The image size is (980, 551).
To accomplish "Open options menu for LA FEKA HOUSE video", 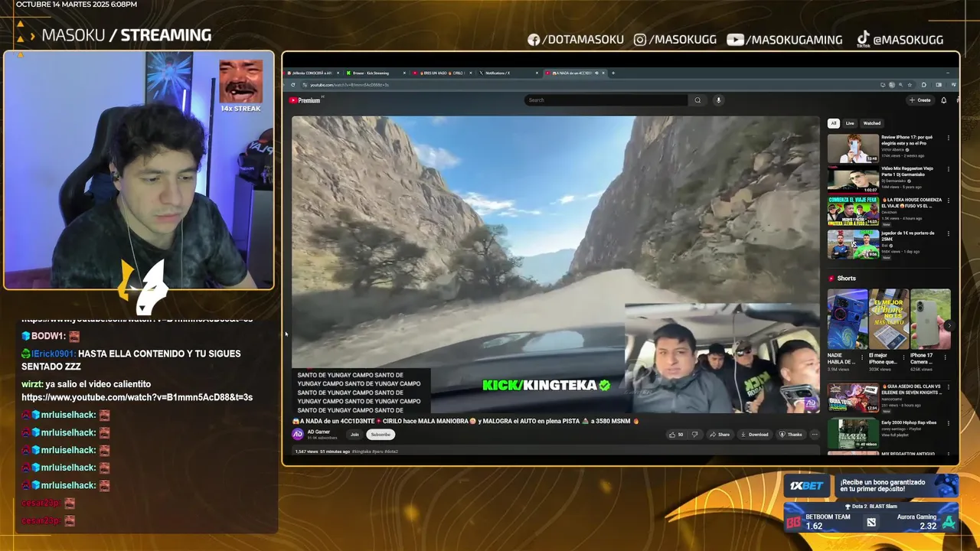I will (949, 201).
